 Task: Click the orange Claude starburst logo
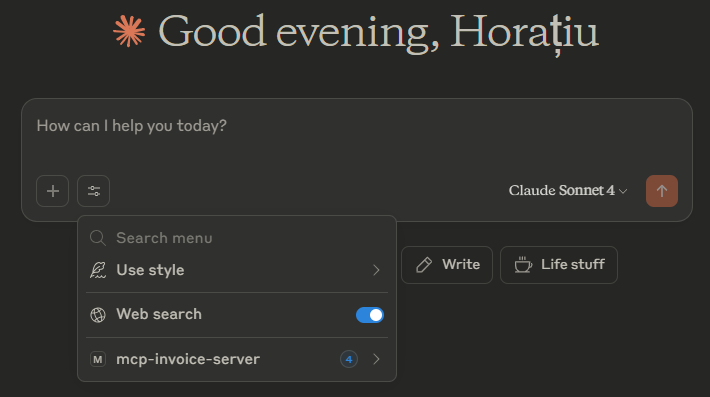pyautogui.click(x=129, y=32)
